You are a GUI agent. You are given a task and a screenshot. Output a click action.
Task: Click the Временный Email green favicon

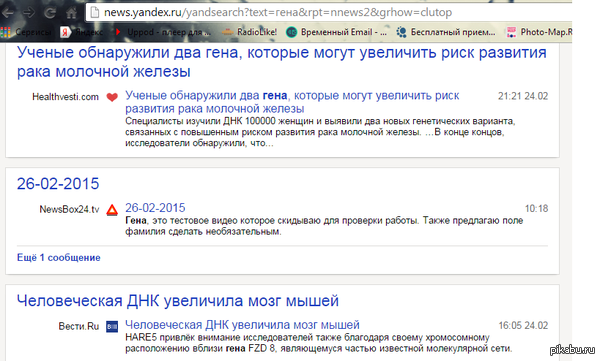click(x=291, y=33)
